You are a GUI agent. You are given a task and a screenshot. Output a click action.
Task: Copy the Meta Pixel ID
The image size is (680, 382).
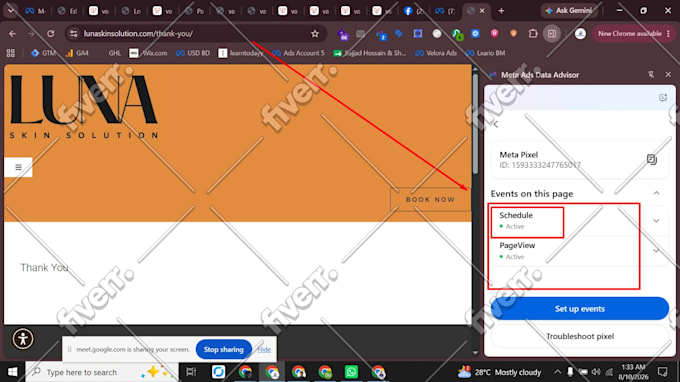tap(651, 159)
